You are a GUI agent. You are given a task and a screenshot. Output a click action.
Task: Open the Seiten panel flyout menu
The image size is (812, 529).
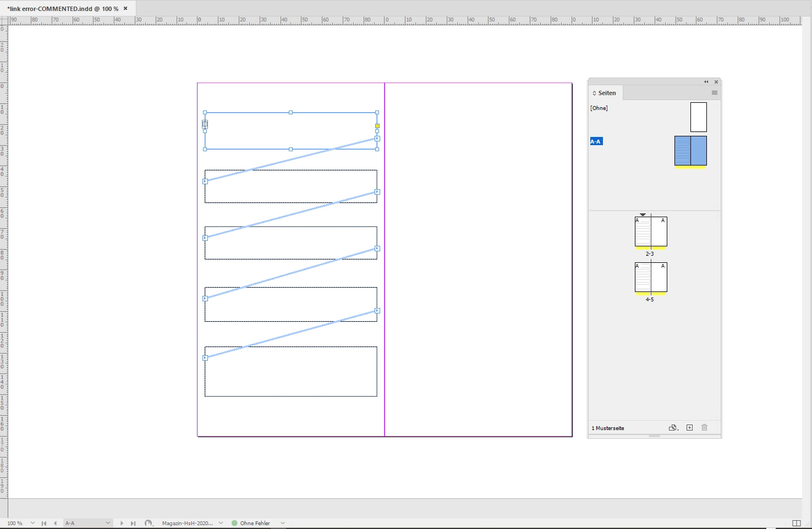(x=715, y=93)
